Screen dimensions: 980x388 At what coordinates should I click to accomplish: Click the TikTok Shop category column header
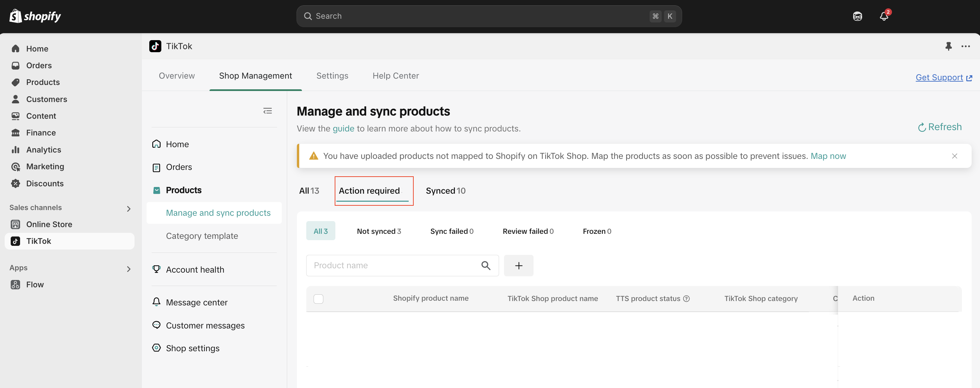click(761, 299)
